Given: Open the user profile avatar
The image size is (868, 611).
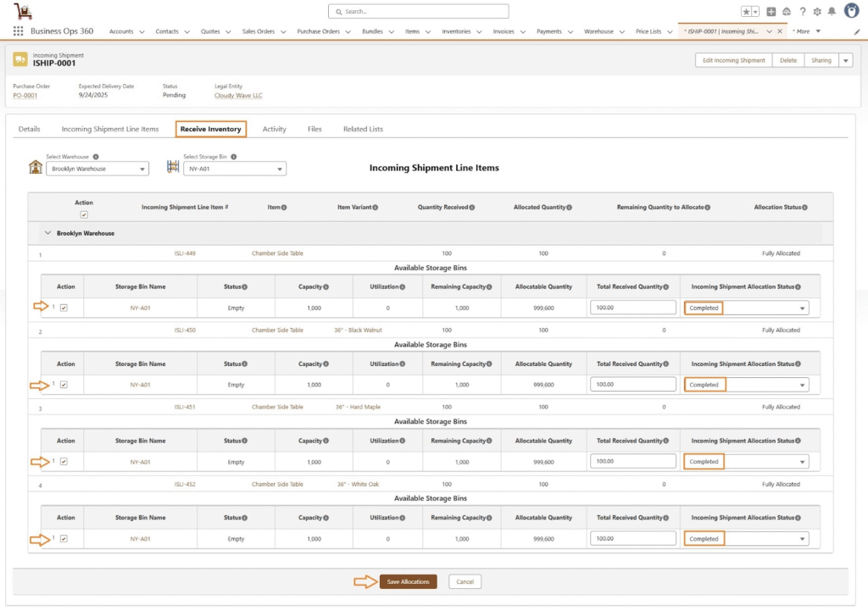Looking at the screenshot, I should coord(851,11).
